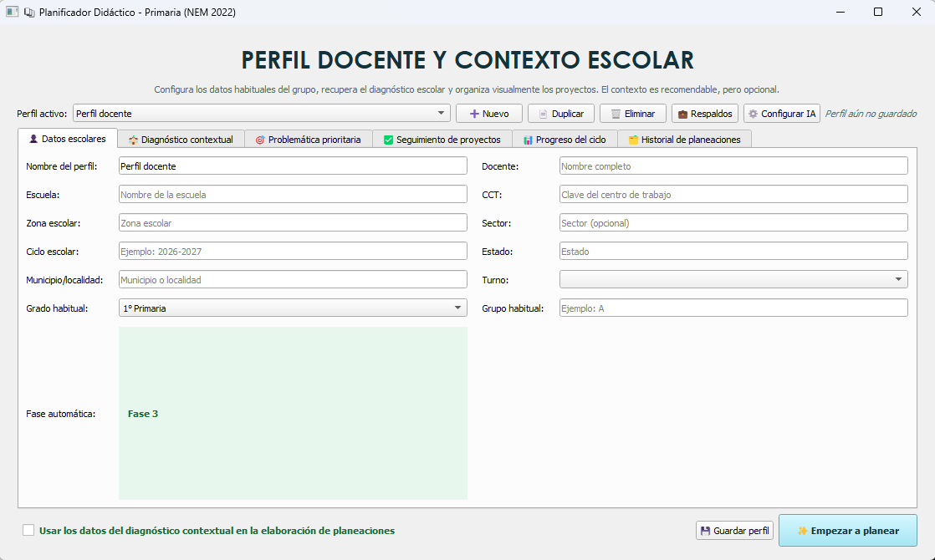Click the house icon on the Diagnóstico contextual tab
The height and width of the screenshot is (560, 935).
[134, 140]
